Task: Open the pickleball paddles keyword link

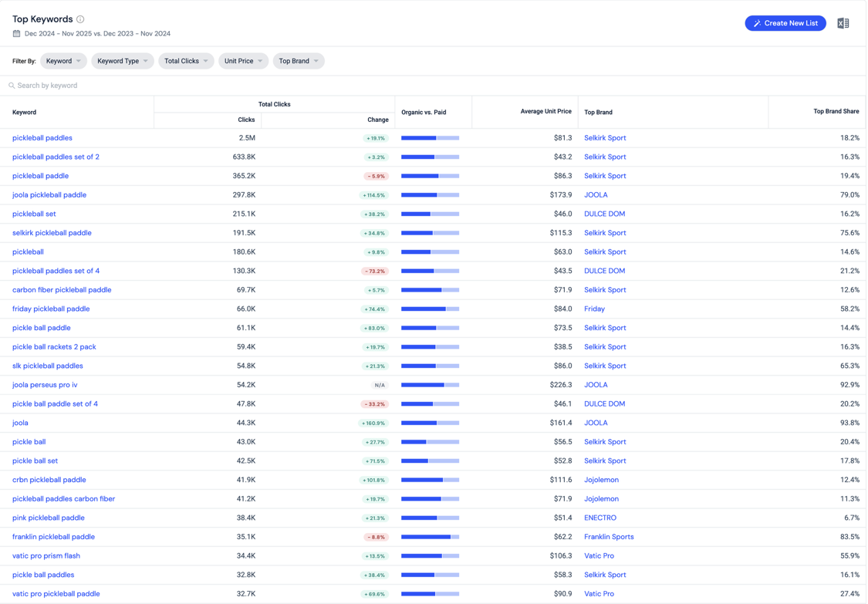Action: [42, 138]
